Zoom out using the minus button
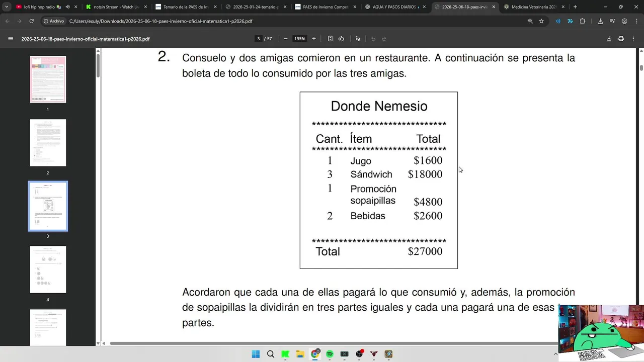644x362 pixels. 286,39
